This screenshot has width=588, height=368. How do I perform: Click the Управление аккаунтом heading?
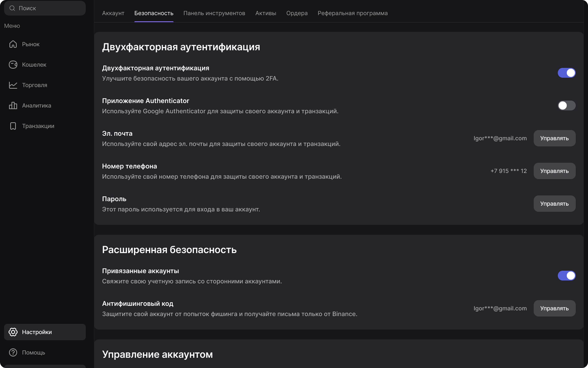tap(157, 354)
